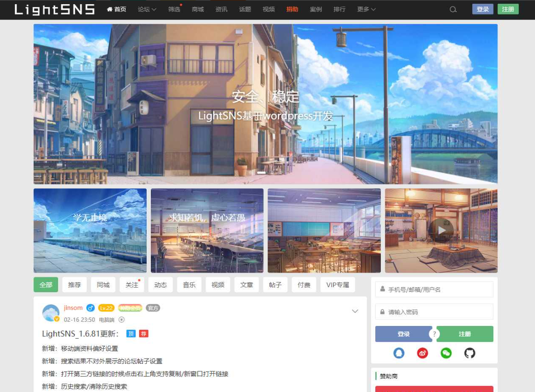Screen dimensions: 535x392
Task: Select the 文章 feed tab
Action: [x=246, y=285]
